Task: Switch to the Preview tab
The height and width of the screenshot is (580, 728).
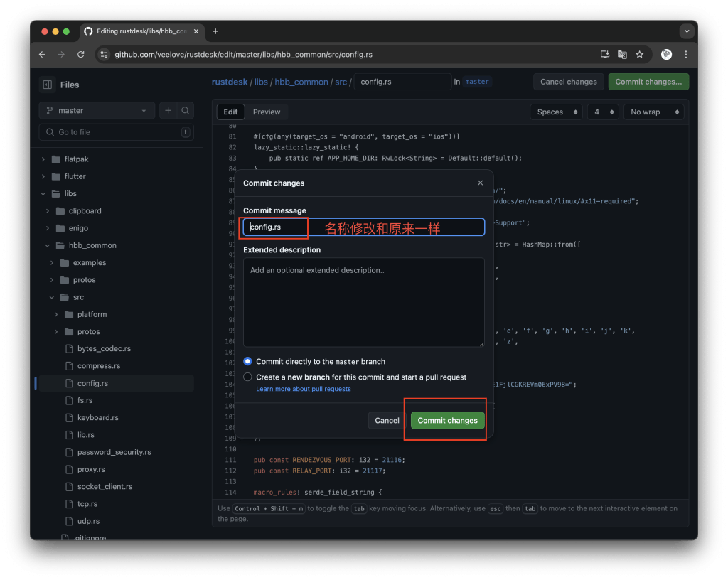Action: [267, 112]
